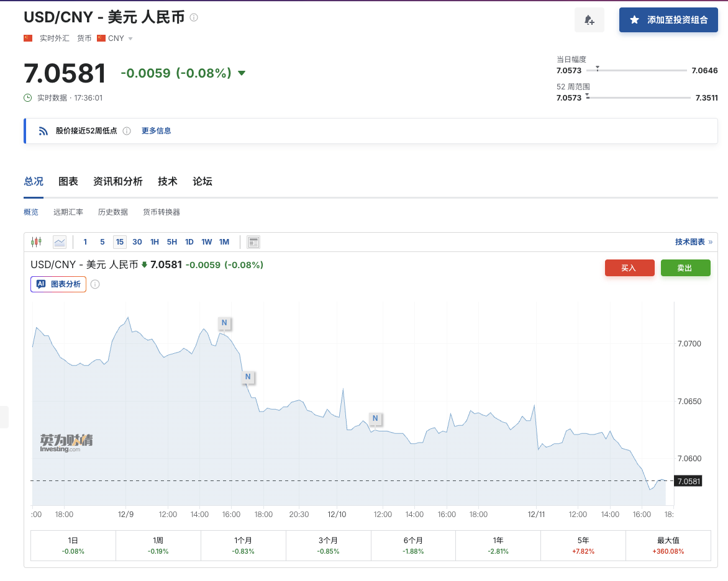728x581 pixels.
Task: Click the 52 周范围 range slider
Action: [639, 97]
